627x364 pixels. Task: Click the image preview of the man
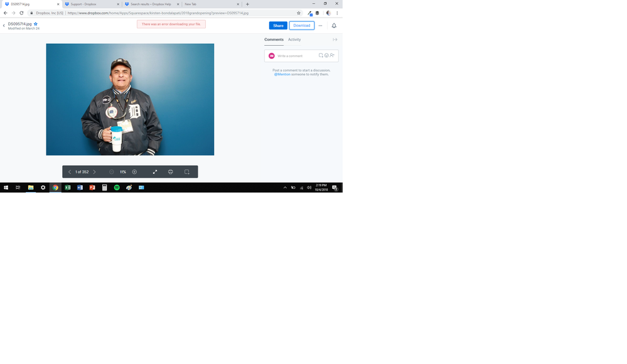[x=130, y=99]
